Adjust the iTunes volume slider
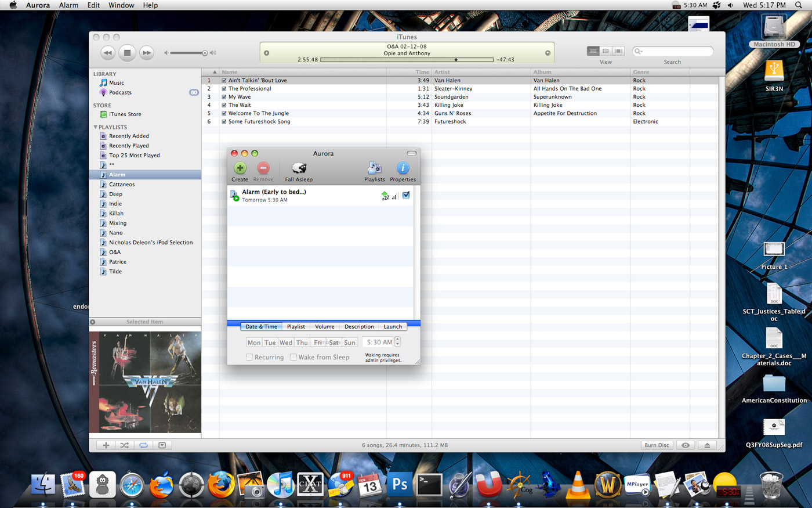This screenshot has width=812, height=508. pos(205,53)
